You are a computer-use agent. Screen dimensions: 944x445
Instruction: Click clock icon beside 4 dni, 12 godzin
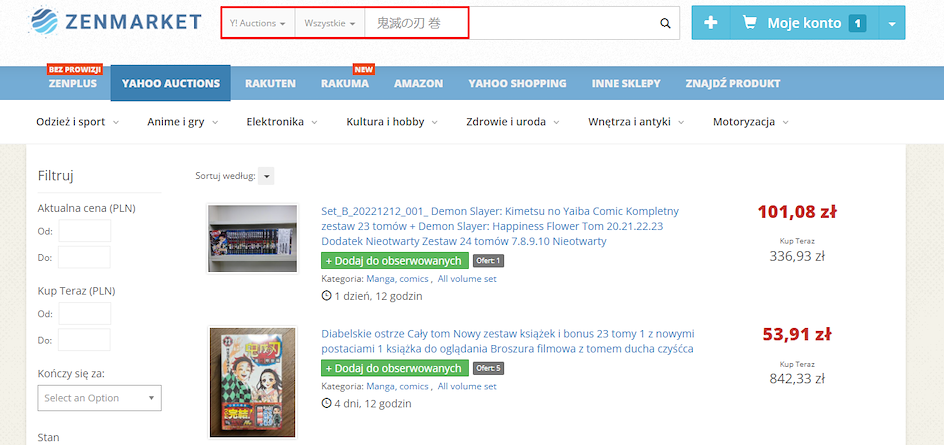327,403
